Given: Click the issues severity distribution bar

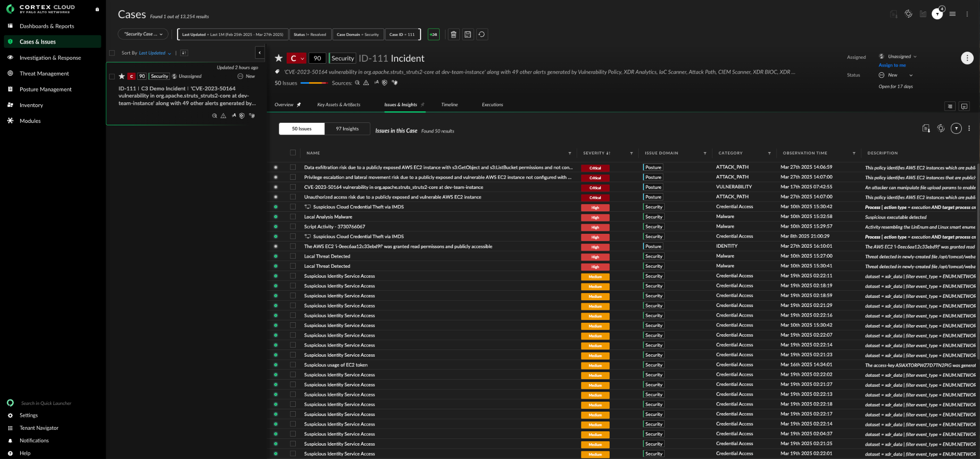Looking at the screenshot, I should (x=314, y=83).
